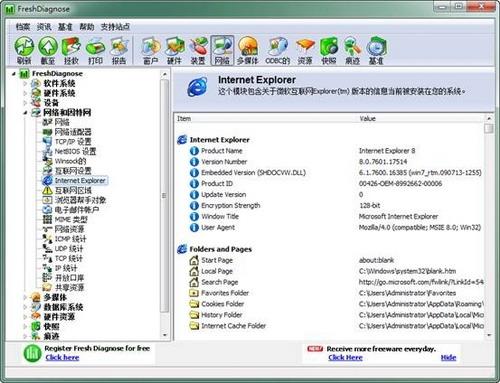Image resolution: width=500 pixels, height=383 pixels.
Task: Open the 基准 benchmark clock toolbar icon
Action: pos(376,50)
